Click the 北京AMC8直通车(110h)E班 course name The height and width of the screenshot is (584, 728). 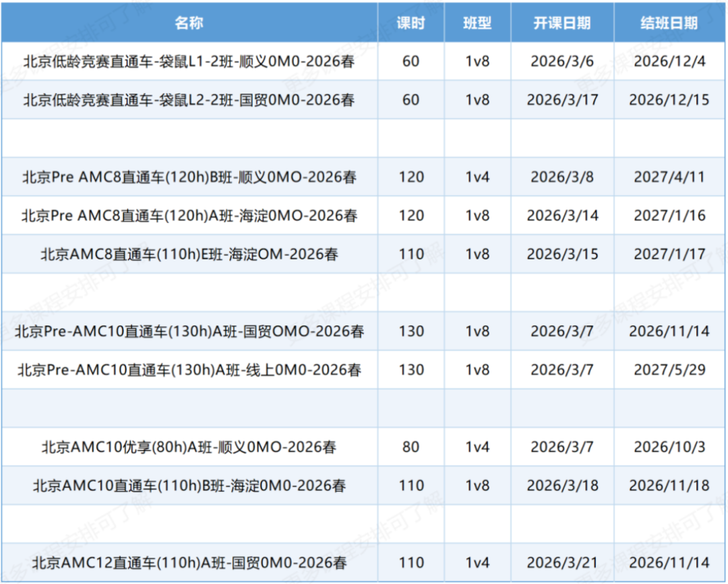coord(189,254)
